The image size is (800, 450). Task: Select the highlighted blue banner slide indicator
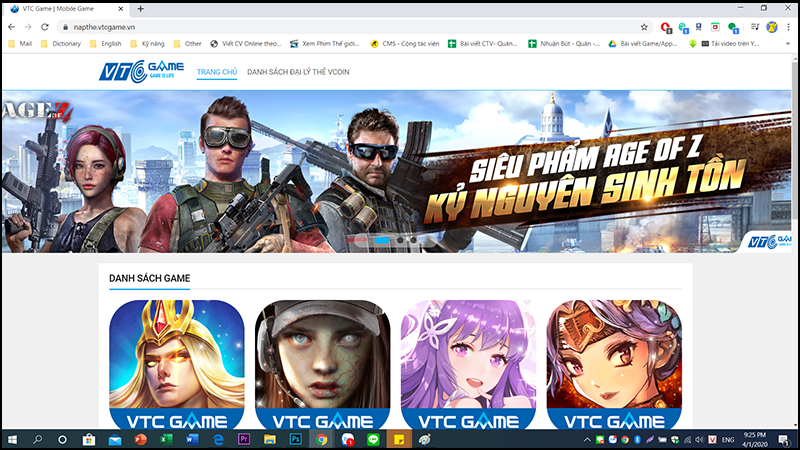click(382, 240)
